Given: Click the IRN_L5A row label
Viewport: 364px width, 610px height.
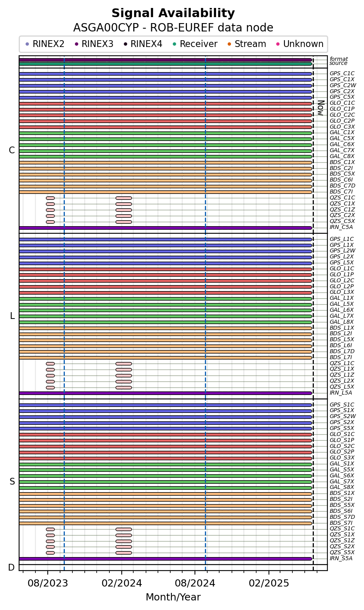Looking at the screenshot, I should coord(341,393).
